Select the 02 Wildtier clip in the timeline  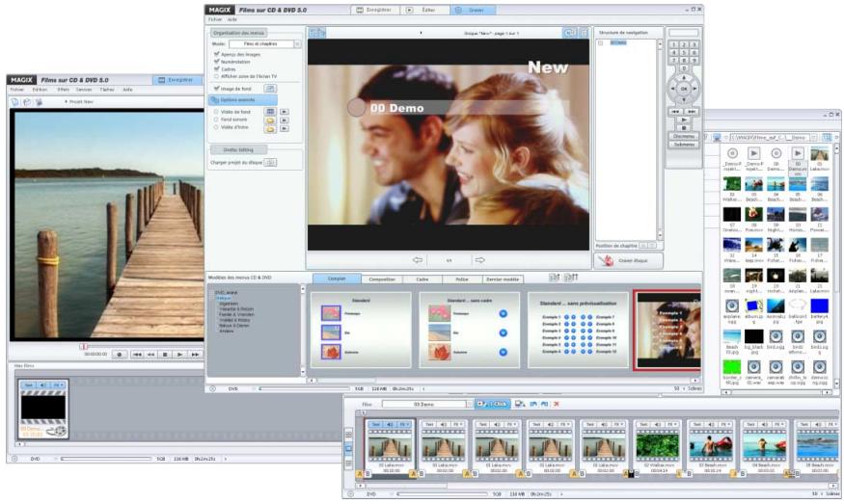pos(658,447)
